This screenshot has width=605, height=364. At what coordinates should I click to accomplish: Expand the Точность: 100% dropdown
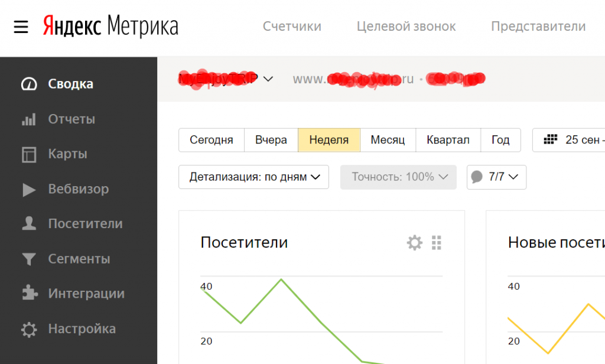click(398, 177)
